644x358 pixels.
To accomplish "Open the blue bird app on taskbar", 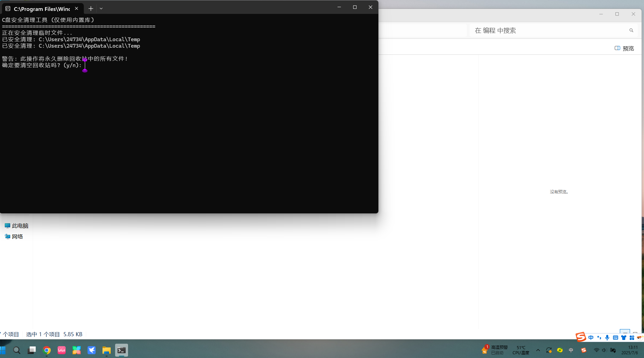I will coord(92,350).
